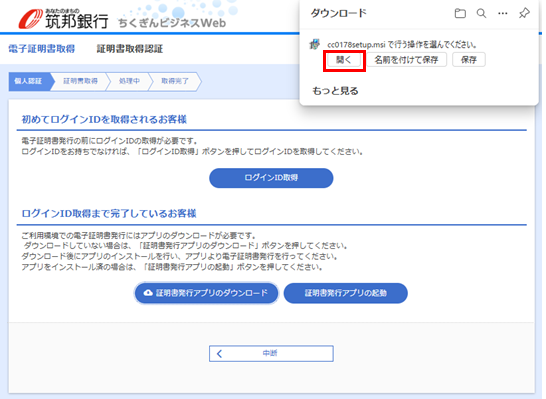
Task: Click the ちくぎんビジネスWeb title text
Action: point(172,23)
